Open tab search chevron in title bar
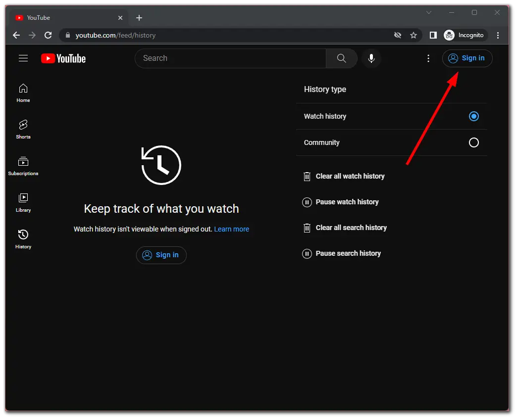The height and width of the screenshot is (420, 518). click(428, 12)
